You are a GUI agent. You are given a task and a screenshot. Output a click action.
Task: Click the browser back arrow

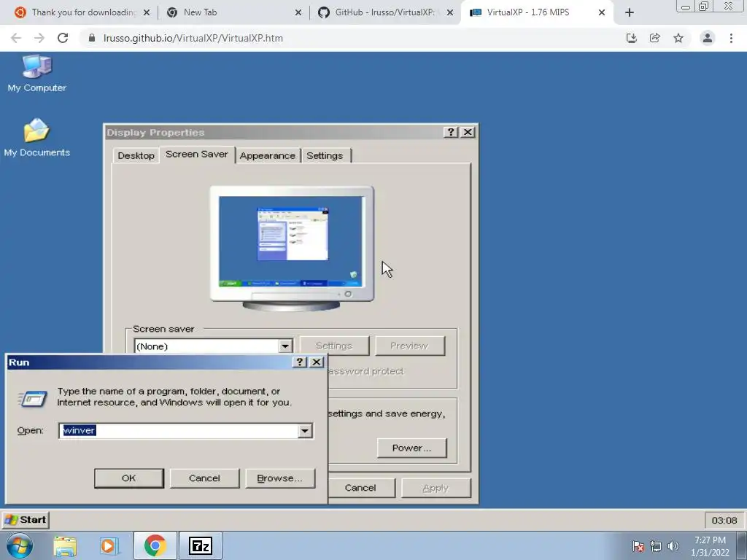tap(16, 38)
